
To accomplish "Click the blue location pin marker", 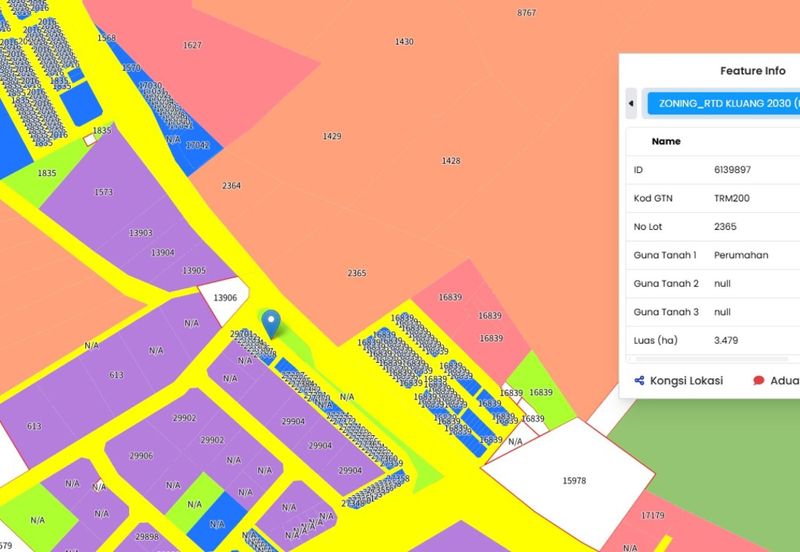I will pyautogui.click(x=271, y=322).
